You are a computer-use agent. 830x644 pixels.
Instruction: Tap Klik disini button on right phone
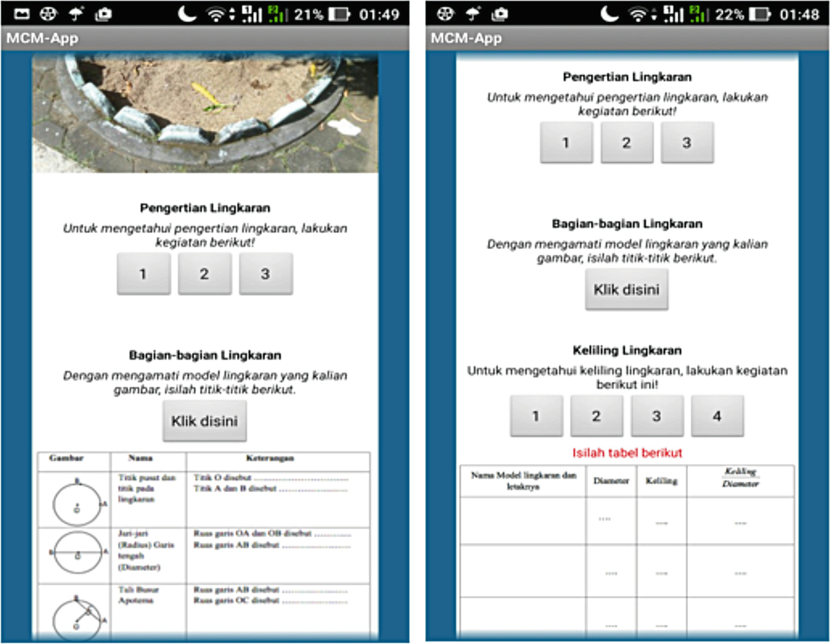627,289
